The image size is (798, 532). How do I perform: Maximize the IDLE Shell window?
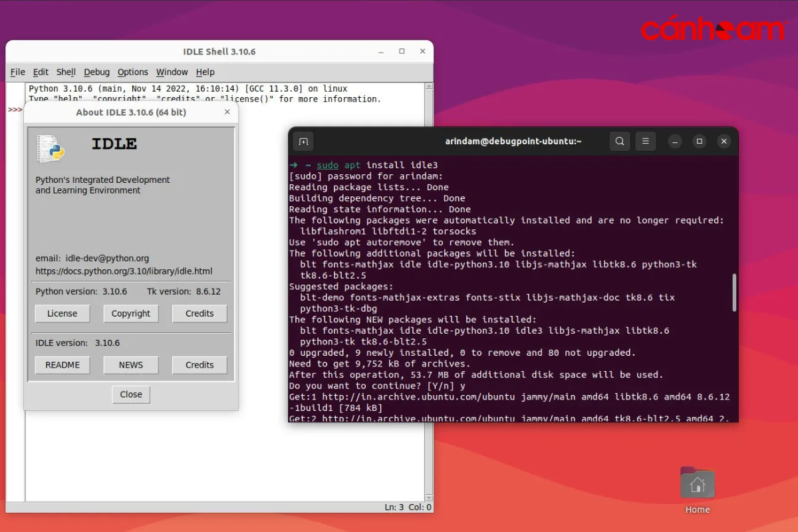pyautogui.click(x=402, y=51)
